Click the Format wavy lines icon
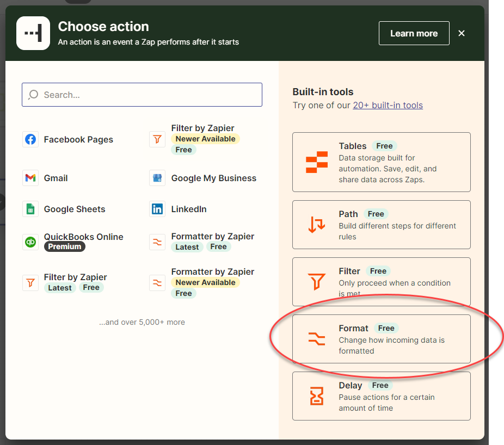 click(x=317, y=339)
